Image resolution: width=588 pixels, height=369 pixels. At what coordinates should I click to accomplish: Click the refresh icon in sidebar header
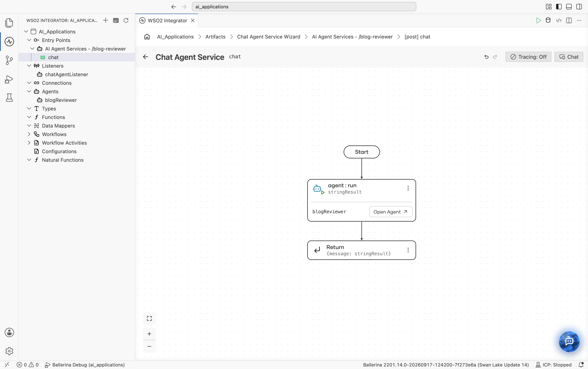[x=126, y=20]
